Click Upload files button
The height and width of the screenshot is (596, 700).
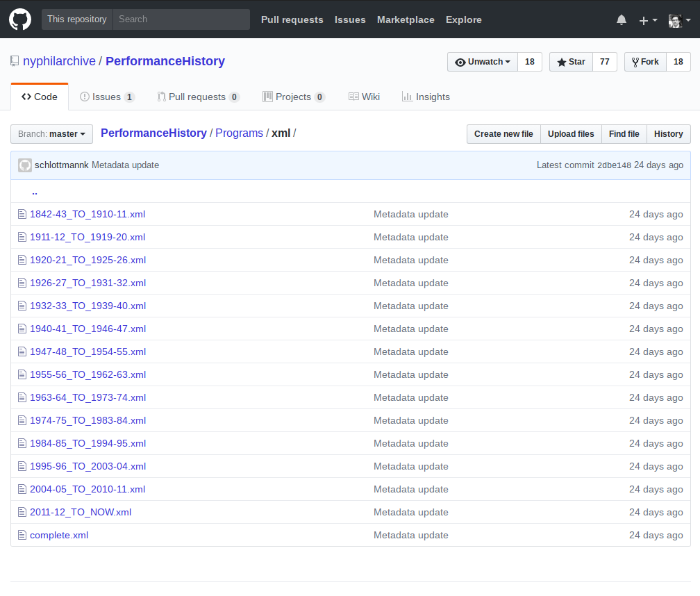[571, 134]
